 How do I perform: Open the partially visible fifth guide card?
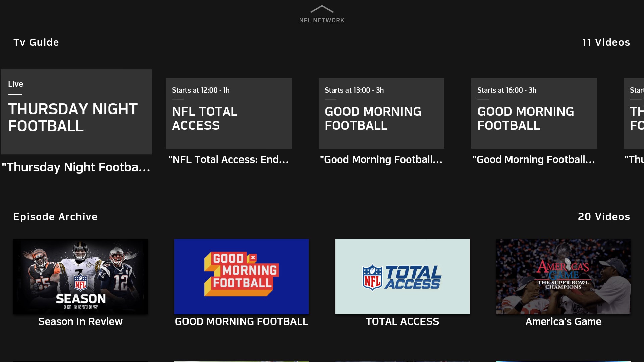coord(635,113)
